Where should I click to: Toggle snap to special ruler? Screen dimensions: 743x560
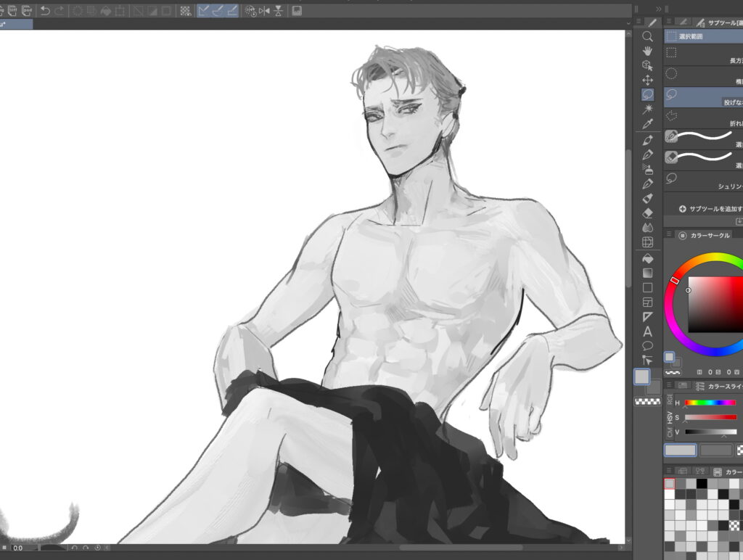(x=218, y=11)
